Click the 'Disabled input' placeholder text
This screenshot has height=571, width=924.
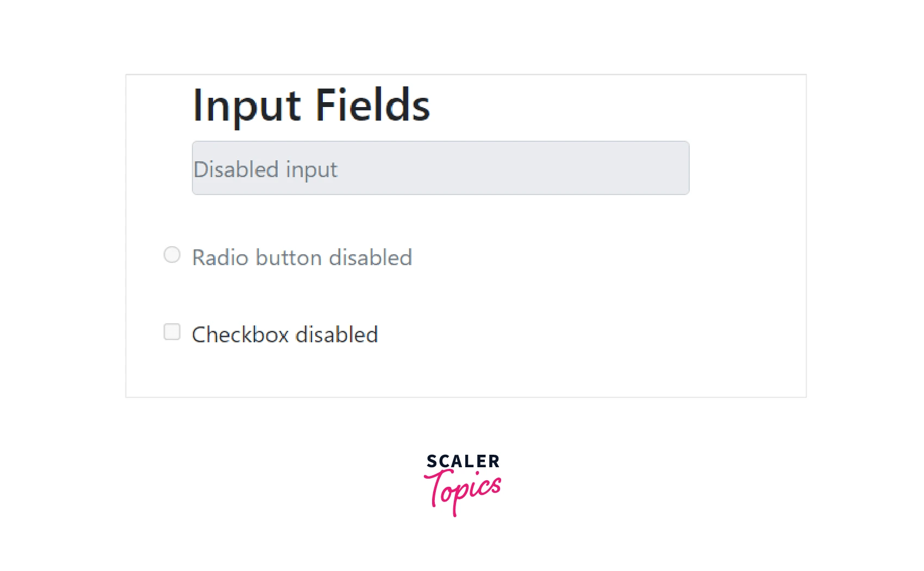pyautogui.click(x=265, y=169)
